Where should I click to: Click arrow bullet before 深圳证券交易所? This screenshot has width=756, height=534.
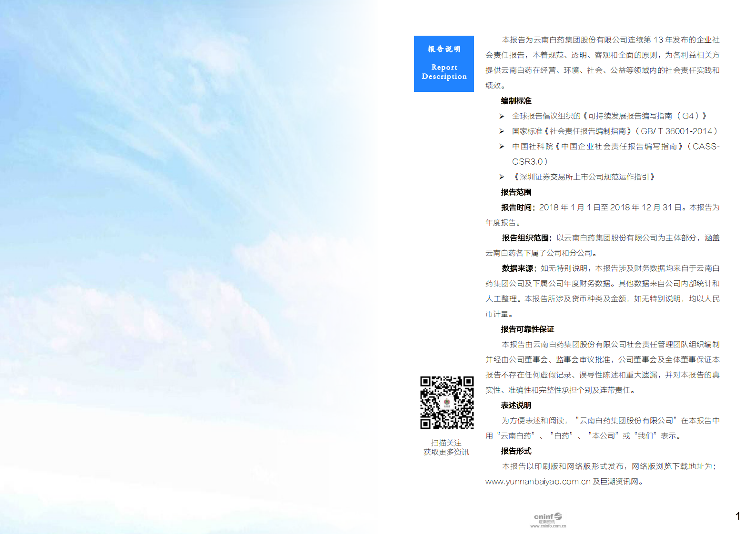coord(502,177)
